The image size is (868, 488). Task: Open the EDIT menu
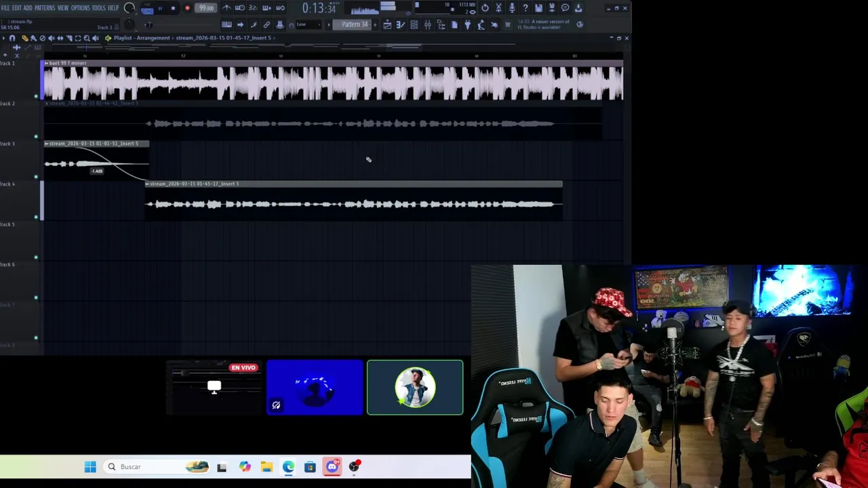pos(17,8)
